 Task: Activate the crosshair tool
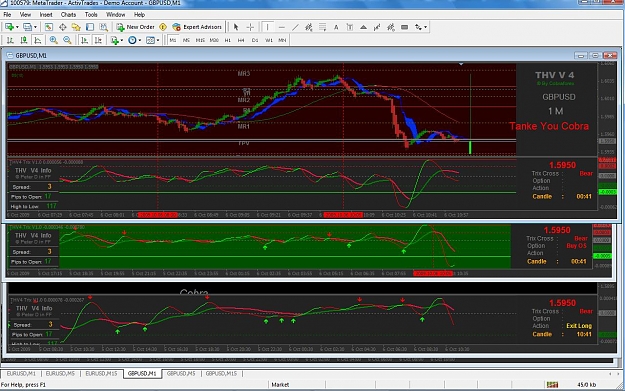click(x=250, y=27)
